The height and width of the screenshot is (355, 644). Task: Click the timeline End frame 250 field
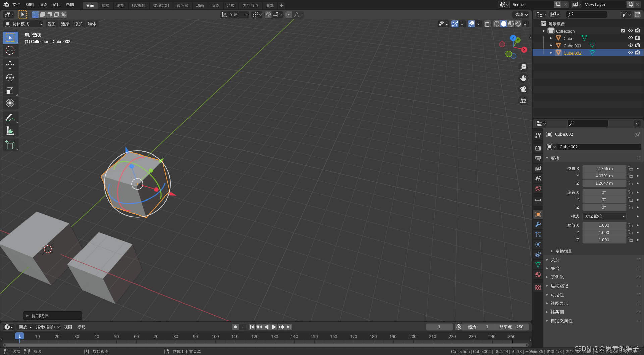(x=512, y=327)
